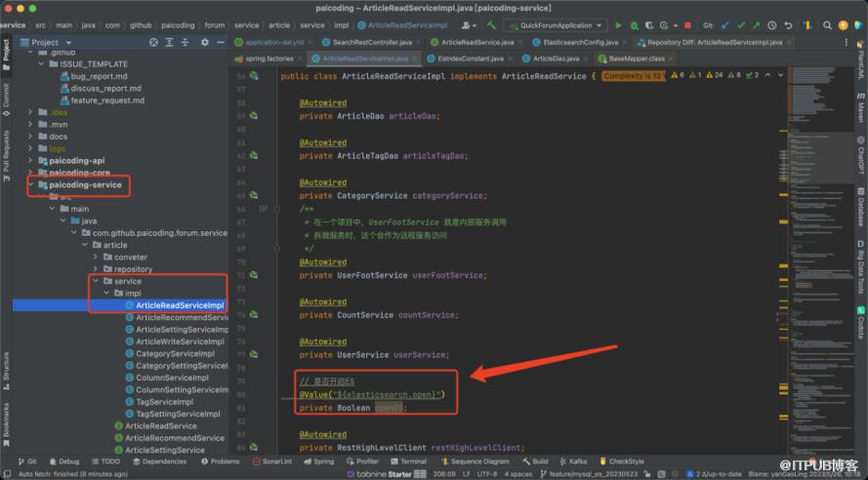Screen dimensions: 868x480
Task: Click Select Opened File target icon
Action: [x=154, y=43]
